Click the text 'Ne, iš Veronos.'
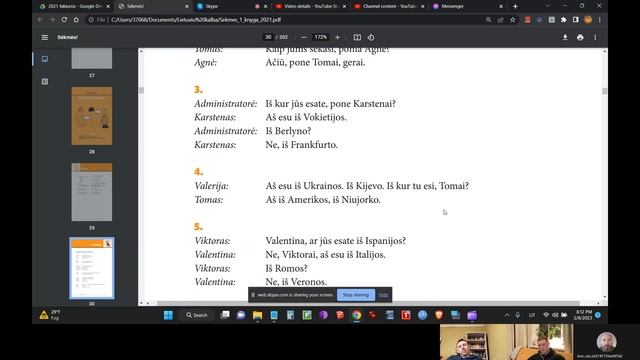640x360 pixels. pyautogui.click(x=296, y=282)
